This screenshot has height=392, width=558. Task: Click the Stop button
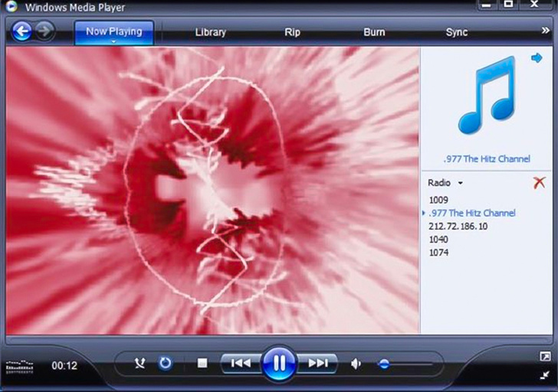point(202,363)
